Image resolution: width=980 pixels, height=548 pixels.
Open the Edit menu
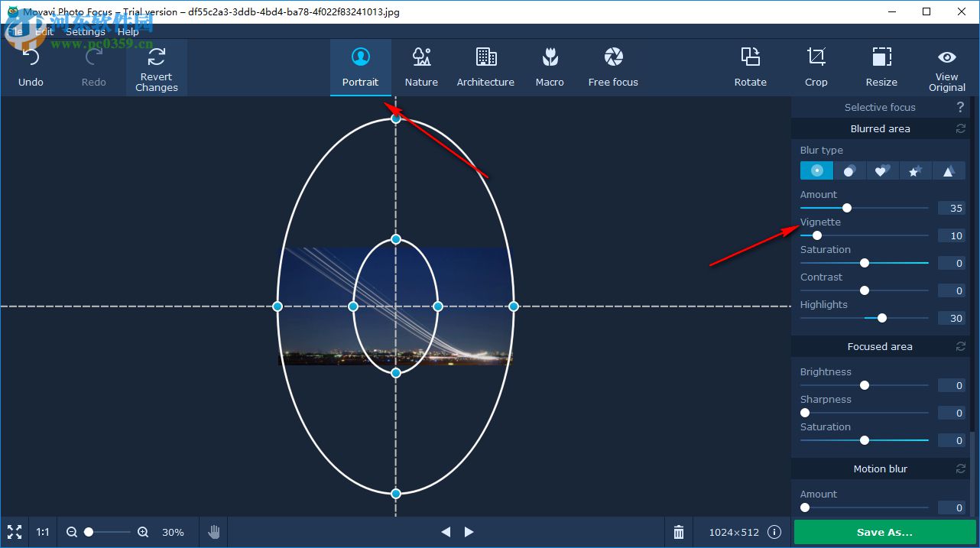(44, 31)
